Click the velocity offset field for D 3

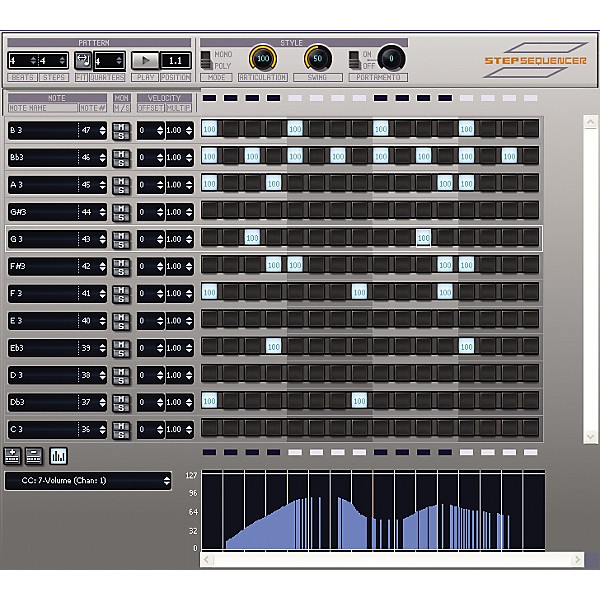[151, 375]
